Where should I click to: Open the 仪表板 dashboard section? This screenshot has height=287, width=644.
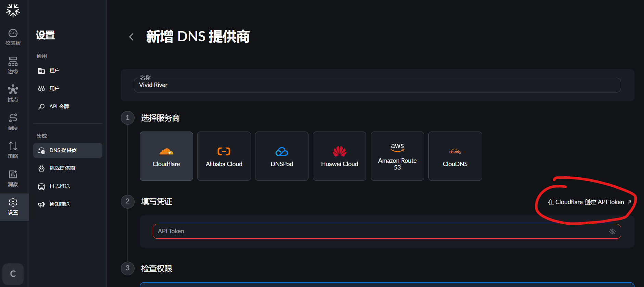click(x=13, y=37)
